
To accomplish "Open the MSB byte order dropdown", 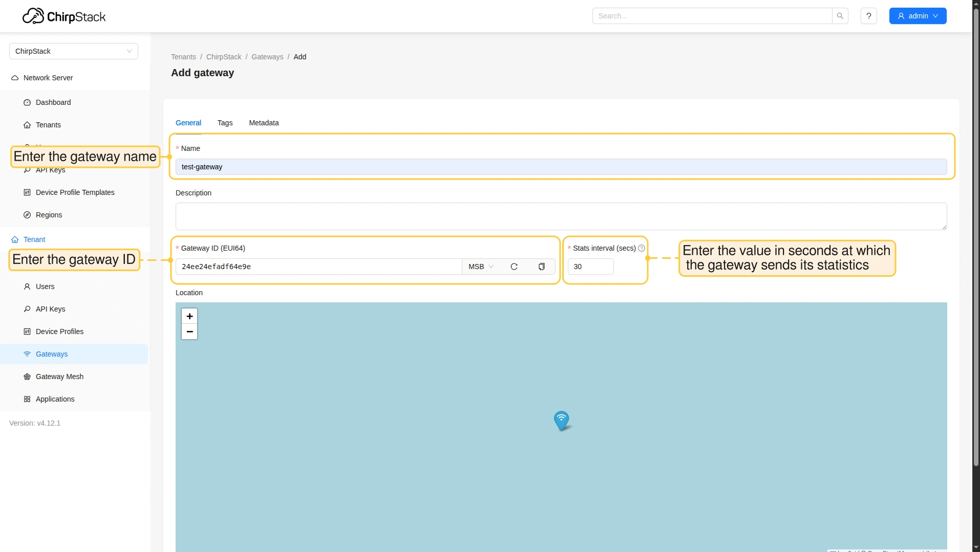I will (x=481, y=267).
